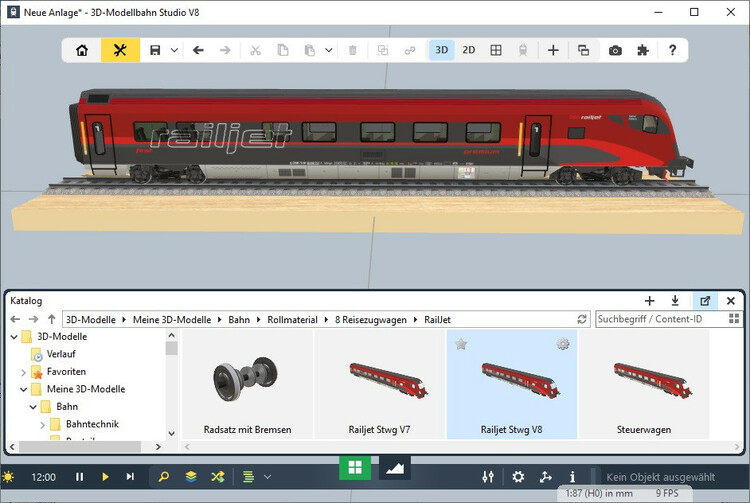
Task: Toggle the detach catalog window button
Action: pyautogui.click(x=705, y=301)
